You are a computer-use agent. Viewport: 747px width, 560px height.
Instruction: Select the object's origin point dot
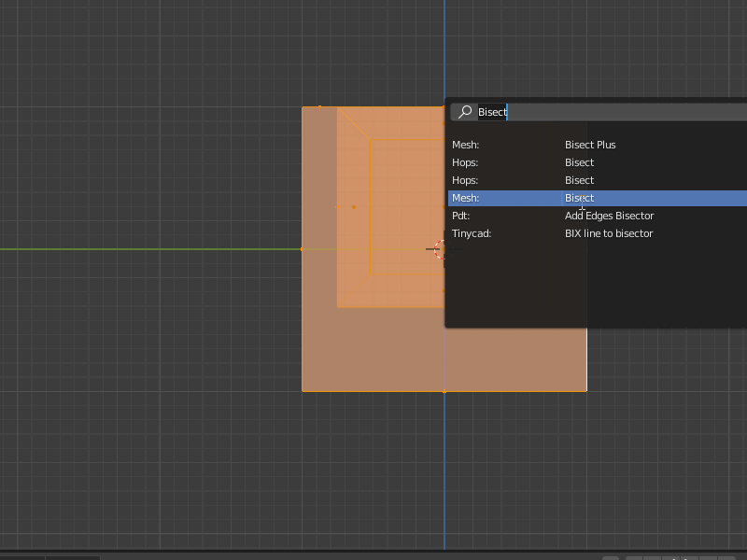(353, 205)
